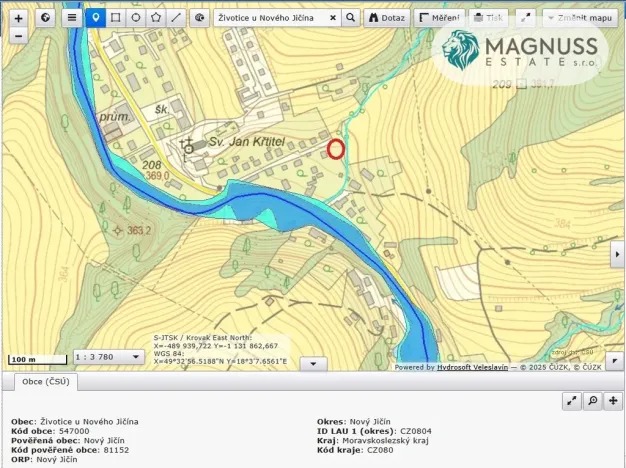Image resolution: width=626 pixels, height=468 pixels.
Task: Open the Dotaz query button
Action: [385, 18]
